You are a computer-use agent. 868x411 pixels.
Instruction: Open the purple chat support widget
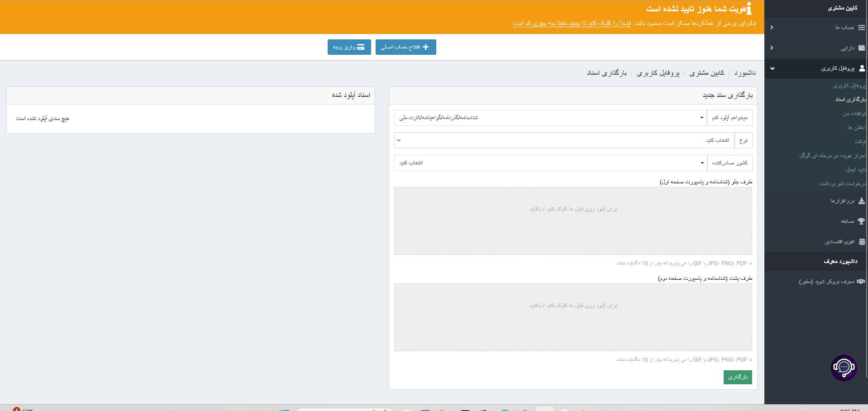coord(844,368)
